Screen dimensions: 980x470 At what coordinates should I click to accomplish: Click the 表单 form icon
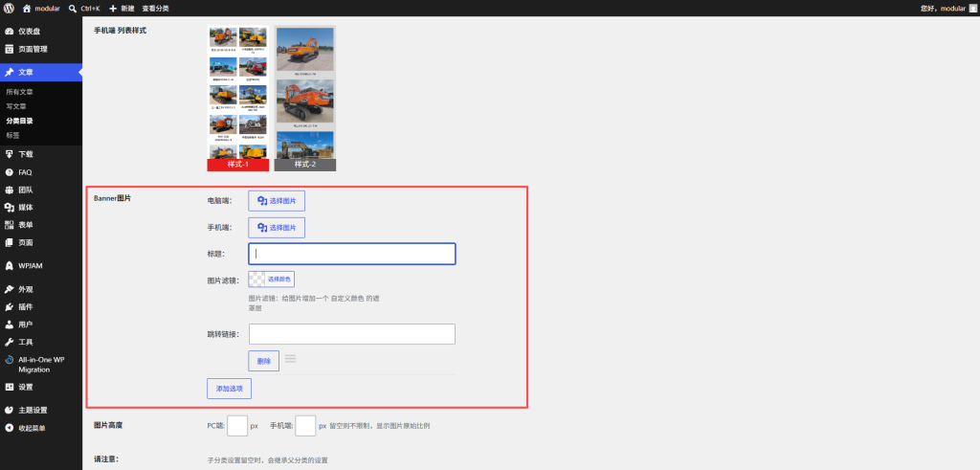(x=9, y=224)
